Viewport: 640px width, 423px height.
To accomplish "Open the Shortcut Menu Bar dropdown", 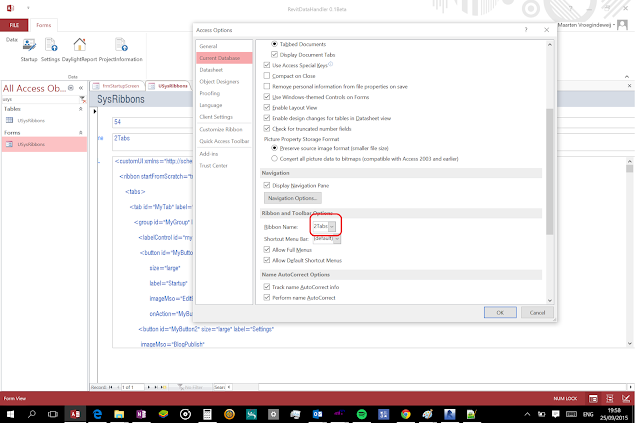I will coord(337,239).
